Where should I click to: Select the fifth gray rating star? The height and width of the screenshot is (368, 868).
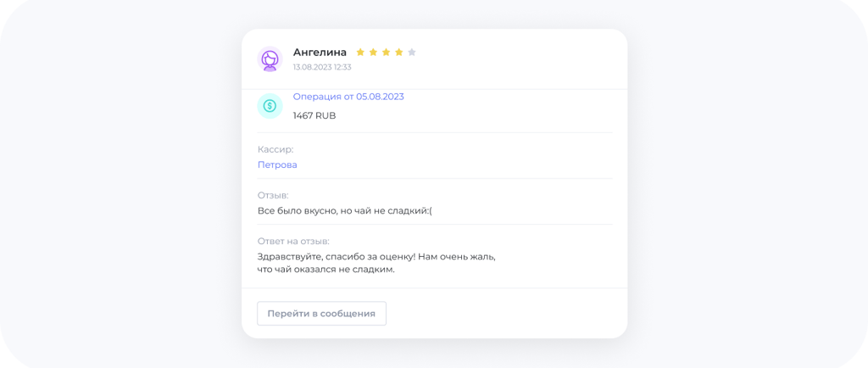click(x=411, y=53)
